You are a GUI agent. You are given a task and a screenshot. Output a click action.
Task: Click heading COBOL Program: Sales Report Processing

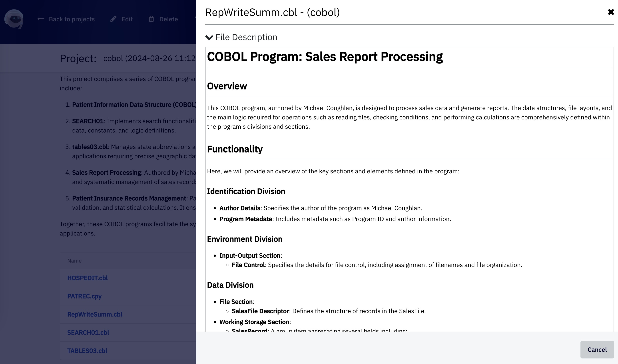tap(325, 57)
